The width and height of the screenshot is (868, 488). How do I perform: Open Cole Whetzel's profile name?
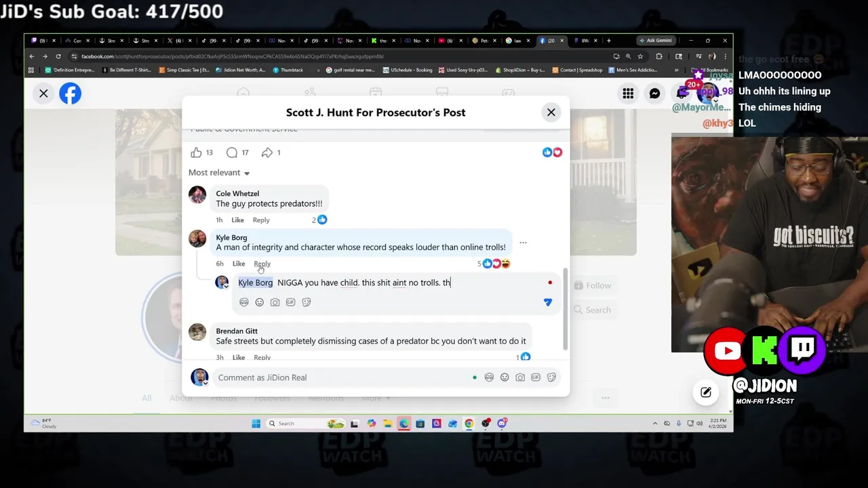tap(237, 194)
